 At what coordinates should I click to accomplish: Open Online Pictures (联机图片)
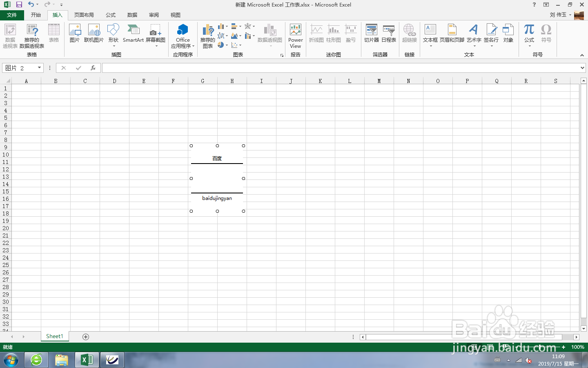(94, 33)
